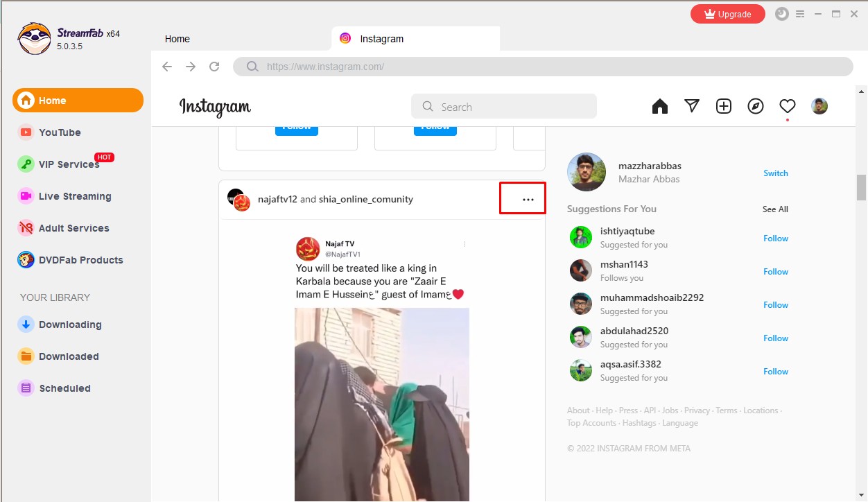
Task: Open the About footer link
Action: click(578, 410)
